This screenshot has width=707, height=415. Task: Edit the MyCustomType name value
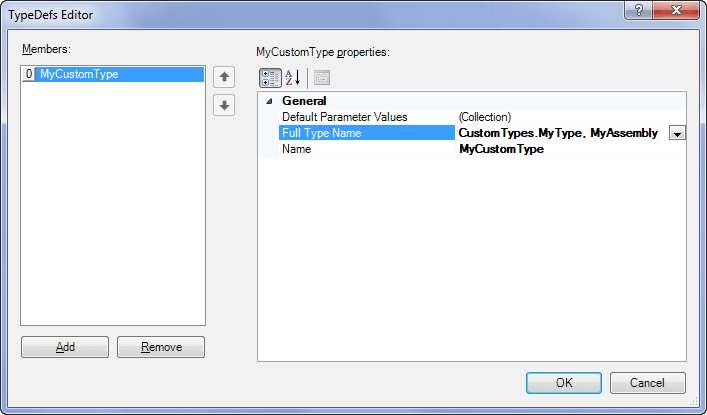(571, 149)
